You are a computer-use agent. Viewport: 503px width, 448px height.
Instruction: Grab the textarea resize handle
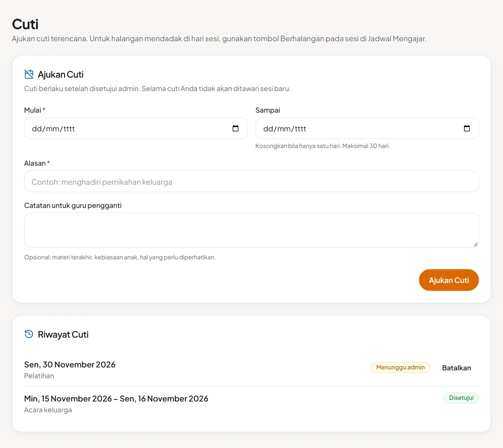(x=475, y=244)
